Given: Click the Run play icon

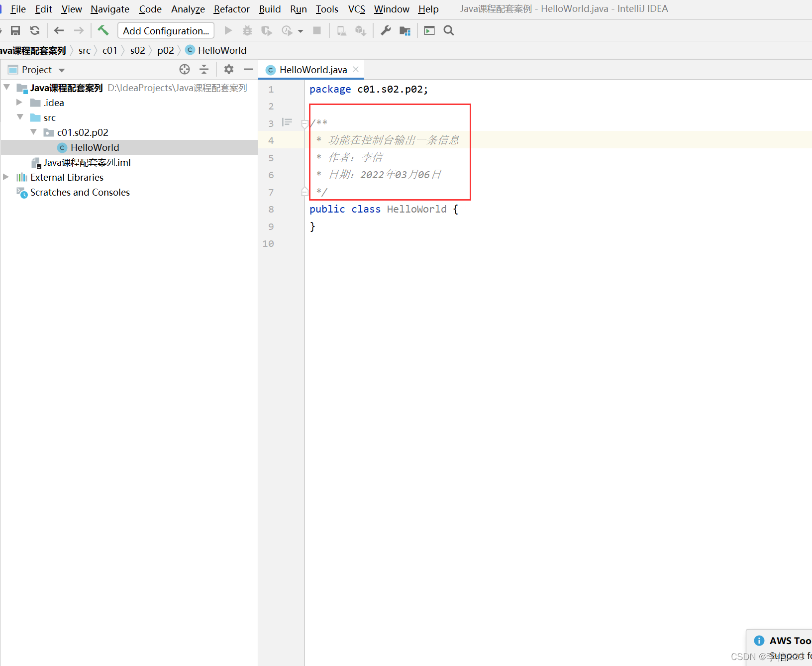Looking at the screenshot, I should 228,31.
